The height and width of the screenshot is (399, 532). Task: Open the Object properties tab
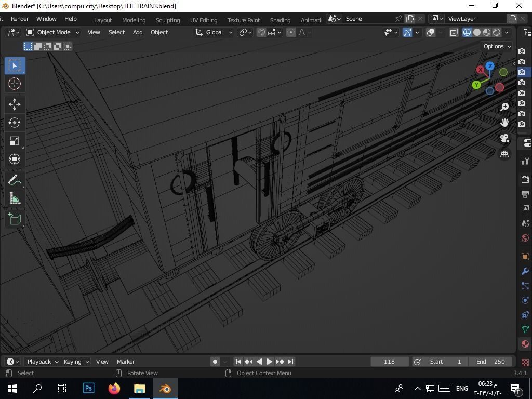click(525, 257)
